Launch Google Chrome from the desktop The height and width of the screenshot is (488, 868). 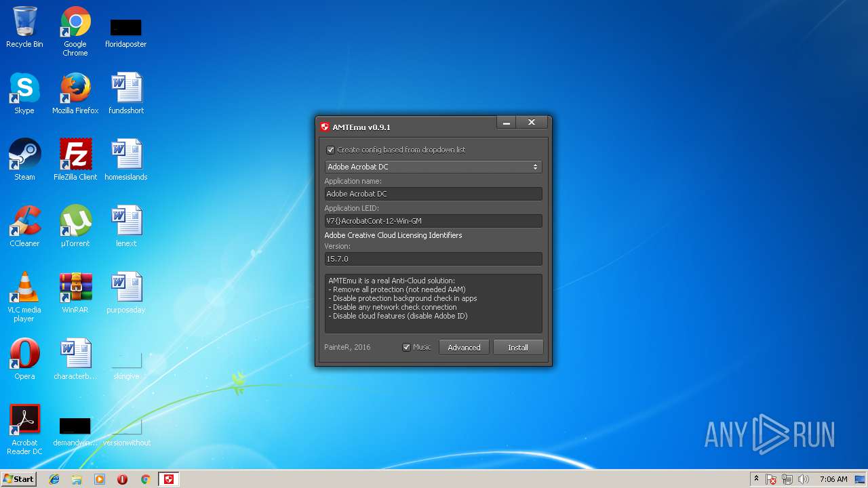pos(75,31)
